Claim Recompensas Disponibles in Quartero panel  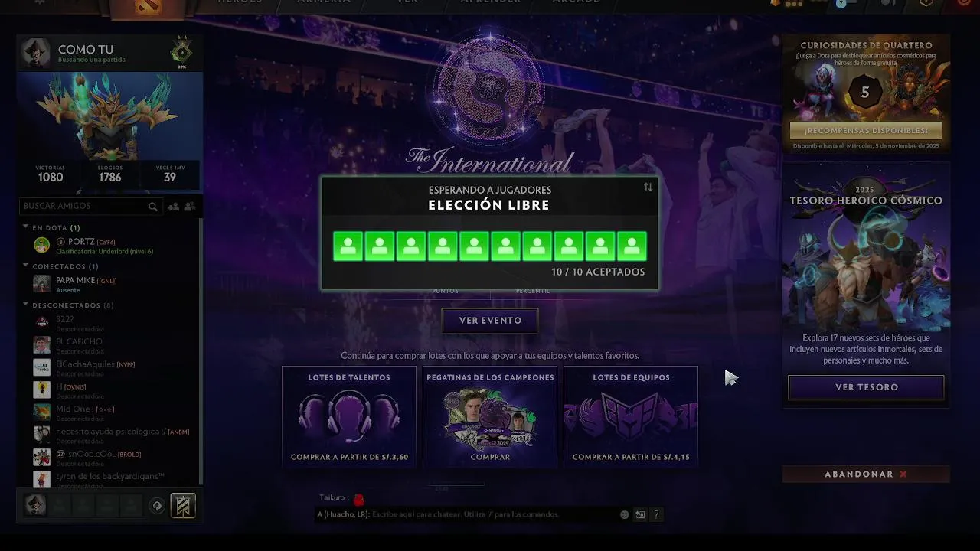[866, 131]
